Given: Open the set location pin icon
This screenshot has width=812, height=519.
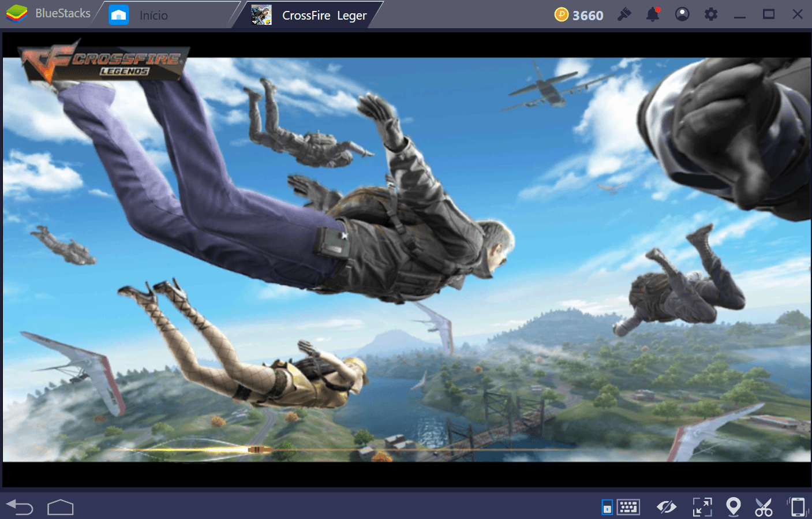Looking at the screenshot, I should [733, 507].
